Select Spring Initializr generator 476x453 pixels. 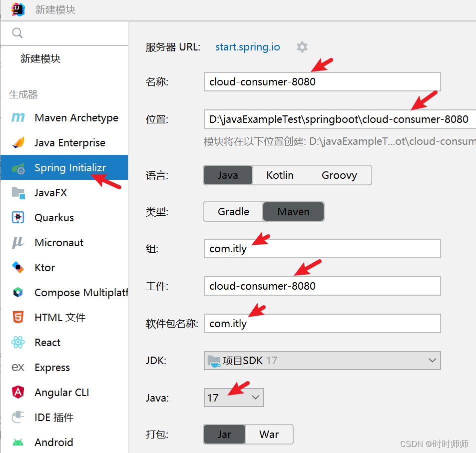coord(64,168)
